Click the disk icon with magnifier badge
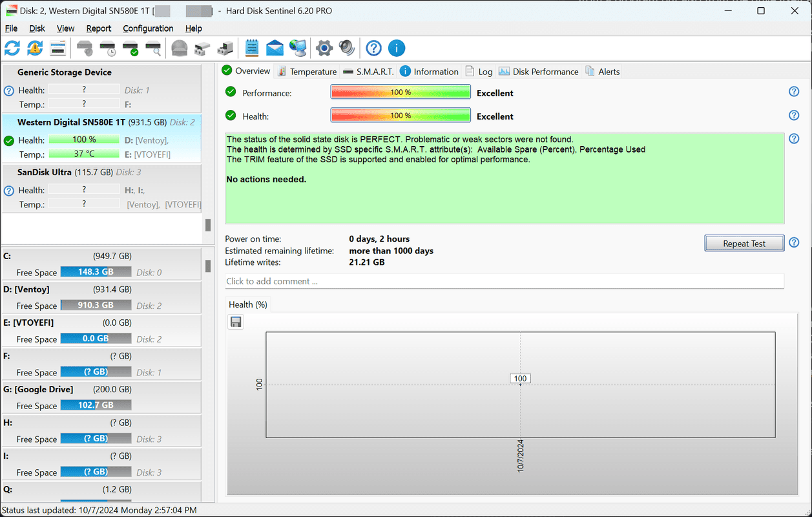Image resolution: width=812 pixels, height=517 pixels. tap(153, 48)
